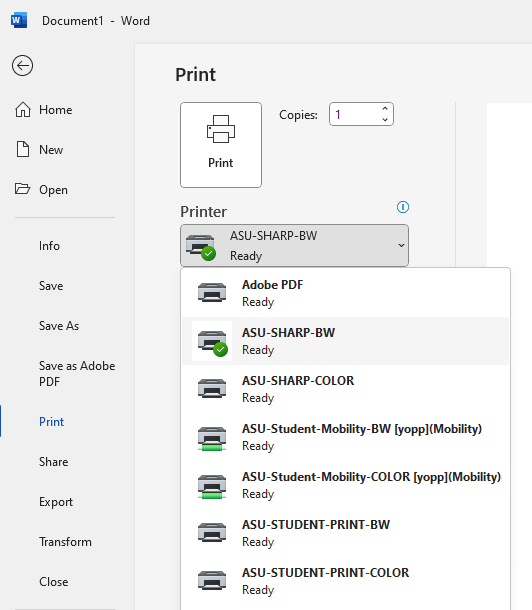
Task: Increase copies with the up arrow
Action: (385, 109)
